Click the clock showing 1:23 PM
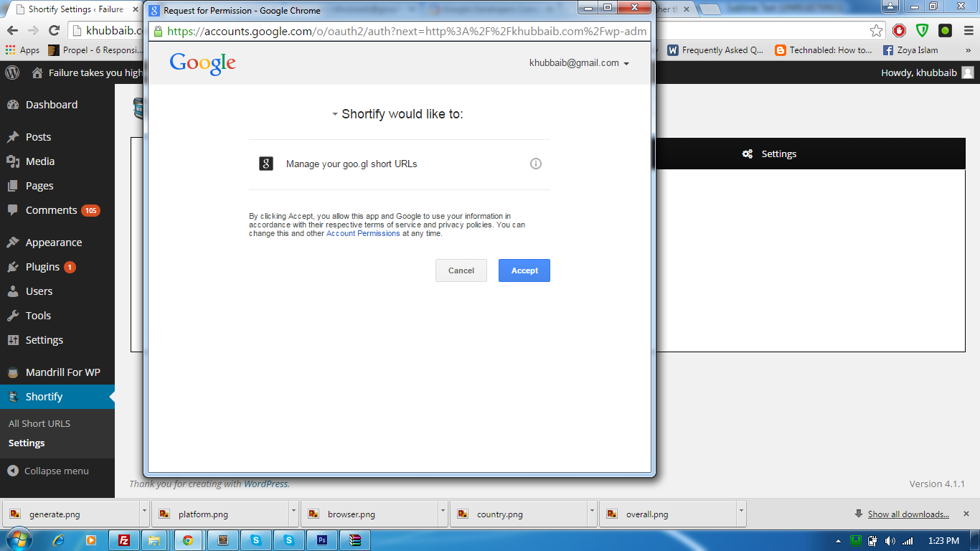980x551 pixels. click(x=943, y=540)
